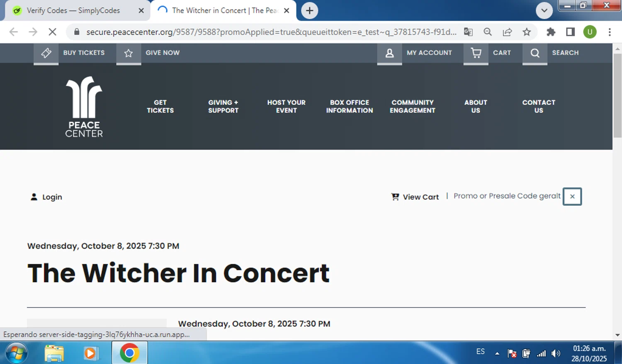
Task: Click the View Cart link
Action: pyautogui.click(x=420, y=197)
